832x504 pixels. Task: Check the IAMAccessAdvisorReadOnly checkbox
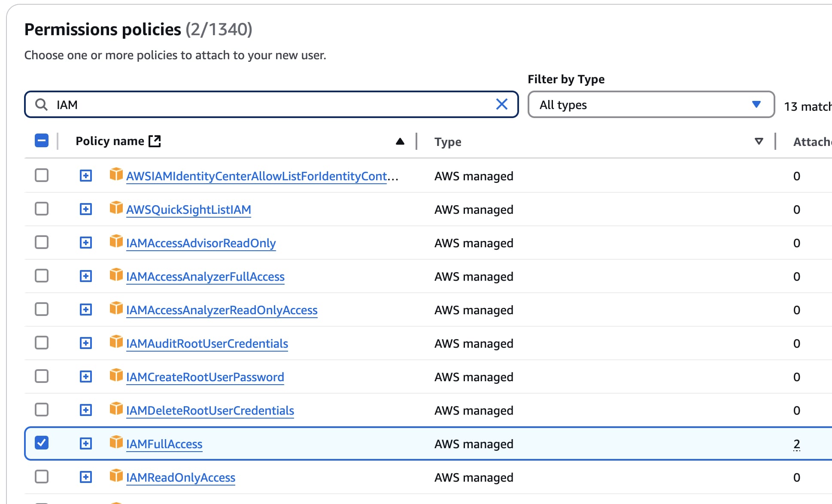(42, 242)
